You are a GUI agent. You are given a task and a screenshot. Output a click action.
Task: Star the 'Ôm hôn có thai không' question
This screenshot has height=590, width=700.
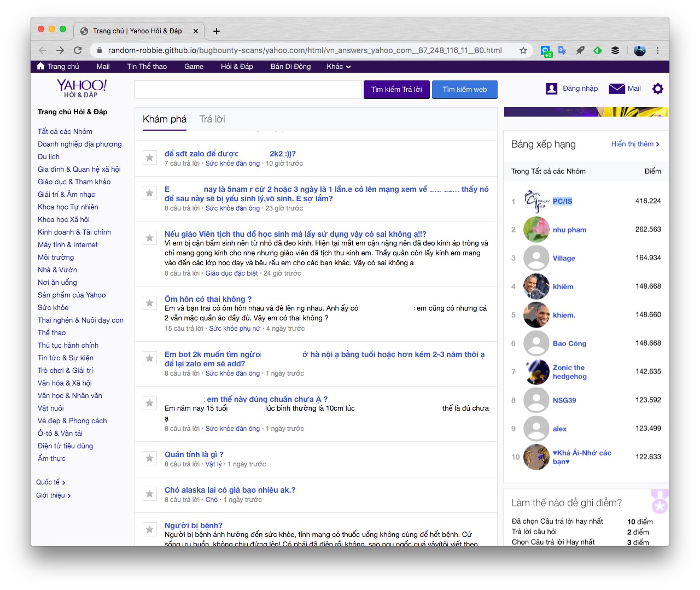[149, 303]
